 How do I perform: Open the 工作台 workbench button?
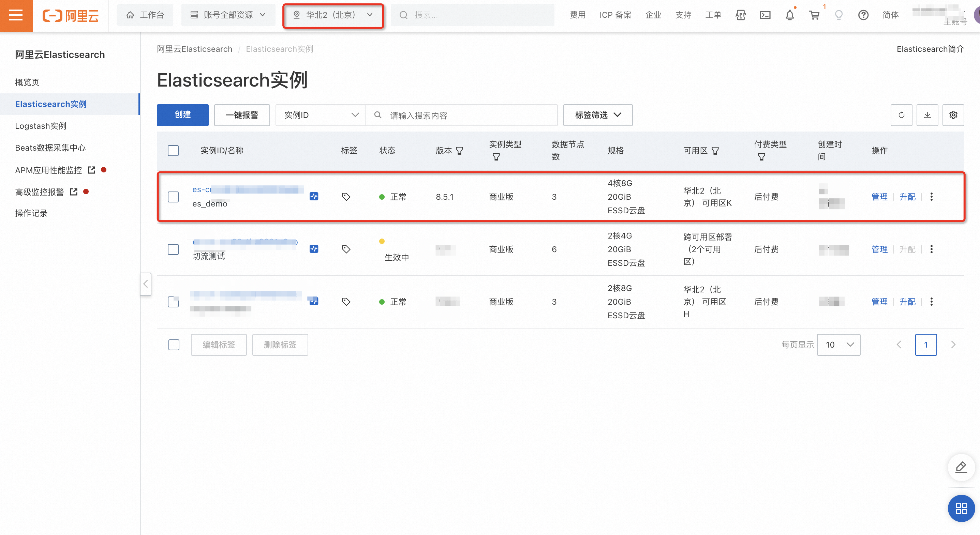point(145,15)
